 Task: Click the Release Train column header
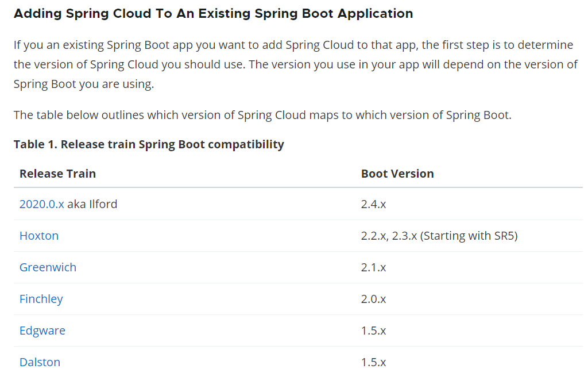[x=58, y=174]
